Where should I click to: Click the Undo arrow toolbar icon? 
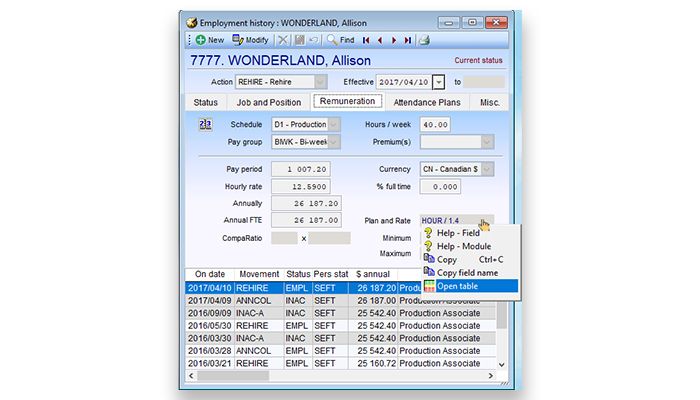(x=314, y=40)
